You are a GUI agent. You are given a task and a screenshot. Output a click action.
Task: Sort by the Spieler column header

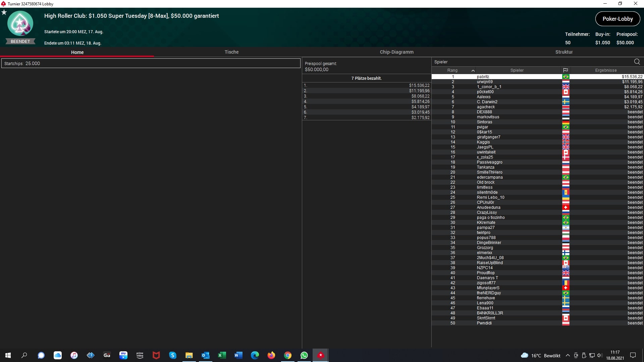tap(517, 70)
